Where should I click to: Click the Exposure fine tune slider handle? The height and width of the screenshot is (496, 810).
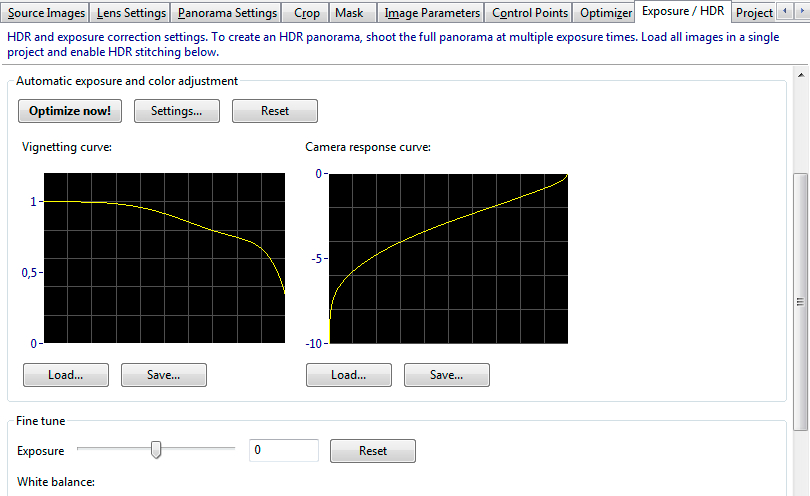(156, 451)
